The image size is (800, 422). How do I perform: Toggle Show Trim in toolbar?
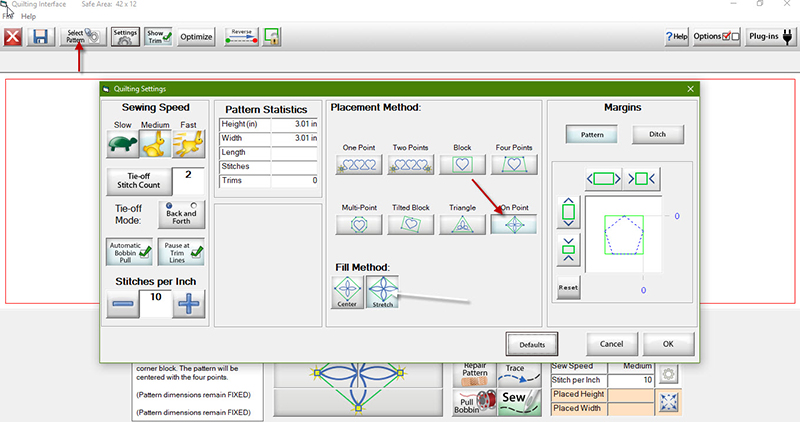158,37
